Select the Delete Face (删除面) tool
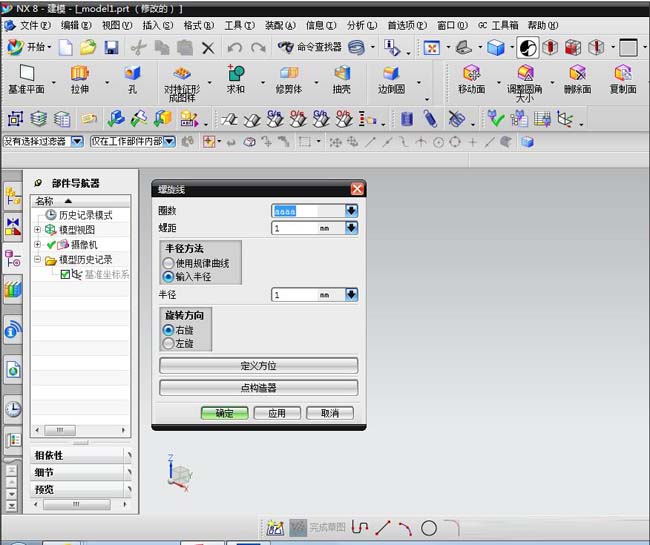Image resolution: width=650 pixels, height=545 pixels. (577, 79)
